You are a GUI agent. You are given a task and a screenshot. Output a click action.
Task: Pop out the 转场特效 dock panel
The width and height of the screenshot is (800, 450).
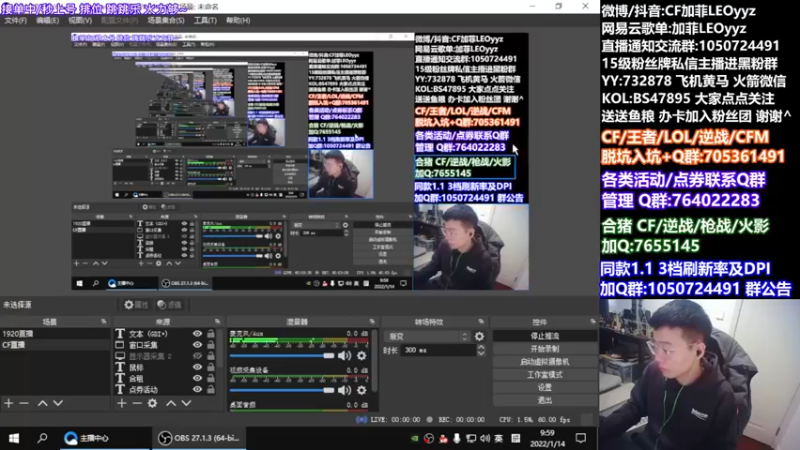click(x=481, y=321)
